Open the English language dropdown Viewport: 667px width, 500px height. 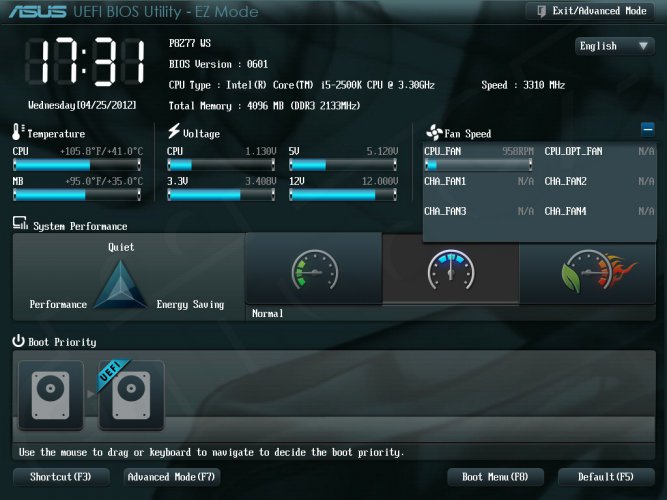click(x=614, y=46)
